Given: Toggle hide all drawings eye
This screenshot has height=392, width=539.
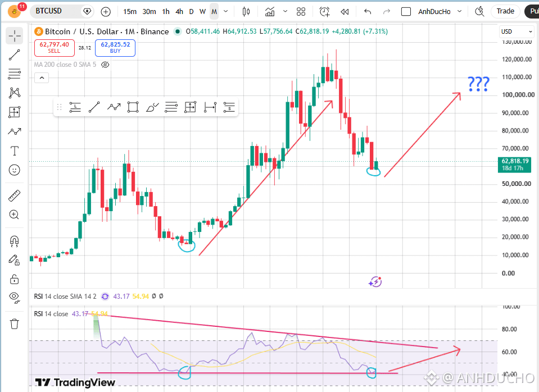Looking at the screenshot, I should coord(15,298).
